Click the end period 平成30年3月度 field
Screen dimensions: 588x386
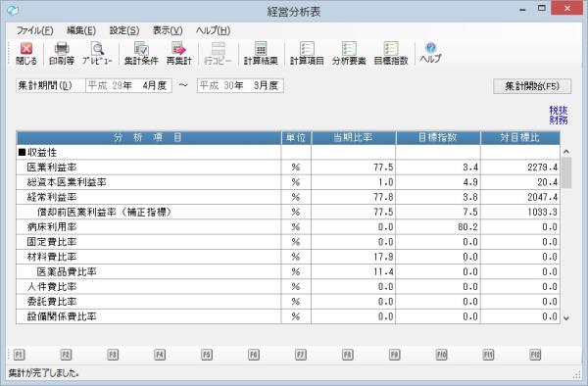[x=240, y=86]
